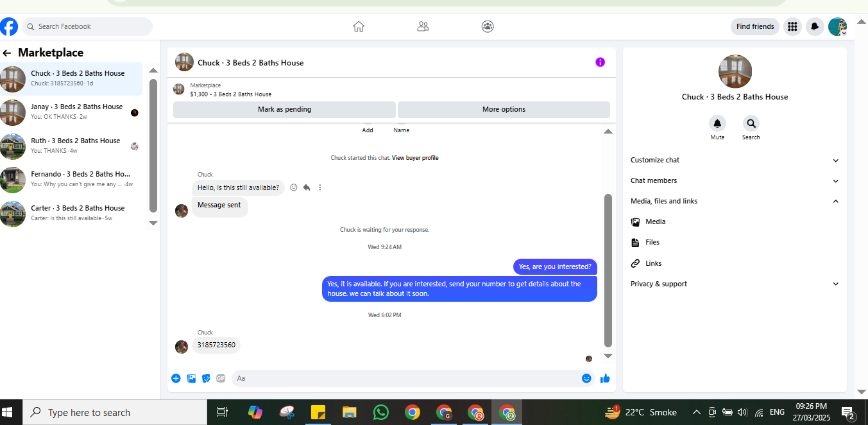Collapse Media, files and links section
Viewport: 868px width, 425px height.
coord(735,201)
